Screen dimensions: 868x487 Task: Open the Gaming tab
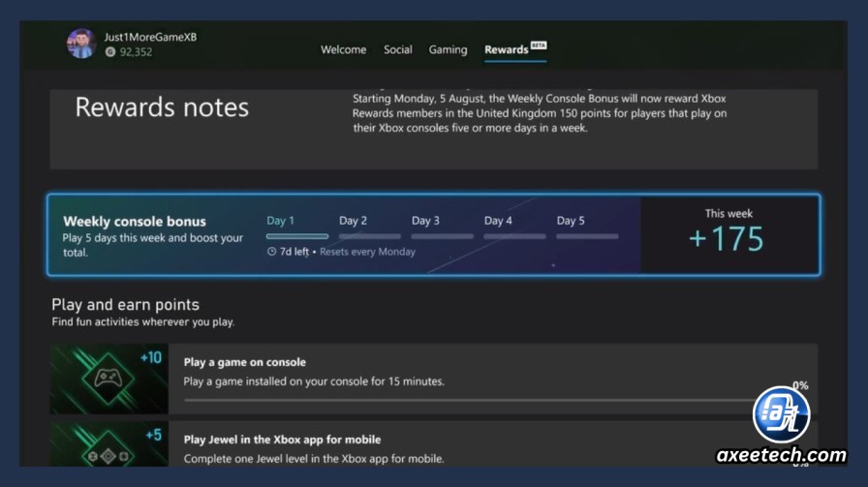tap(448, 49)
